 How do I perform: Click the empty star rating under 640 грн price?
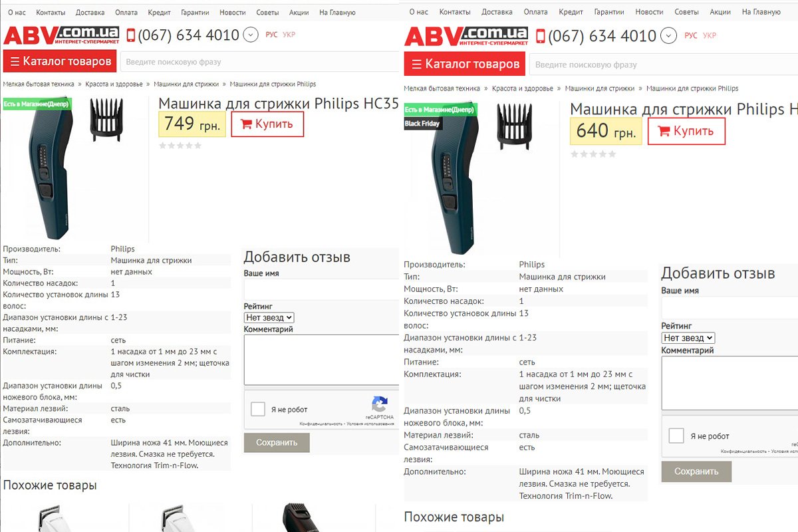(x=593, y=154)
